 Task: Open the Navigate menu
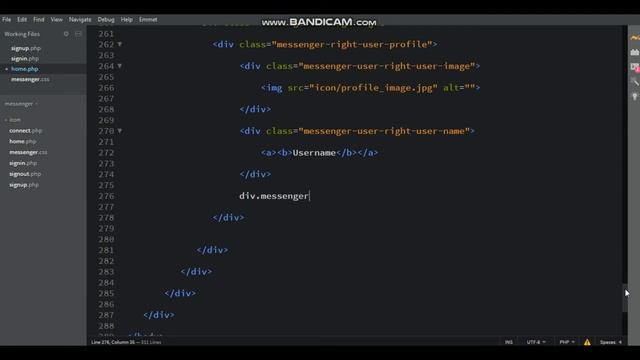tap(80, 20)
